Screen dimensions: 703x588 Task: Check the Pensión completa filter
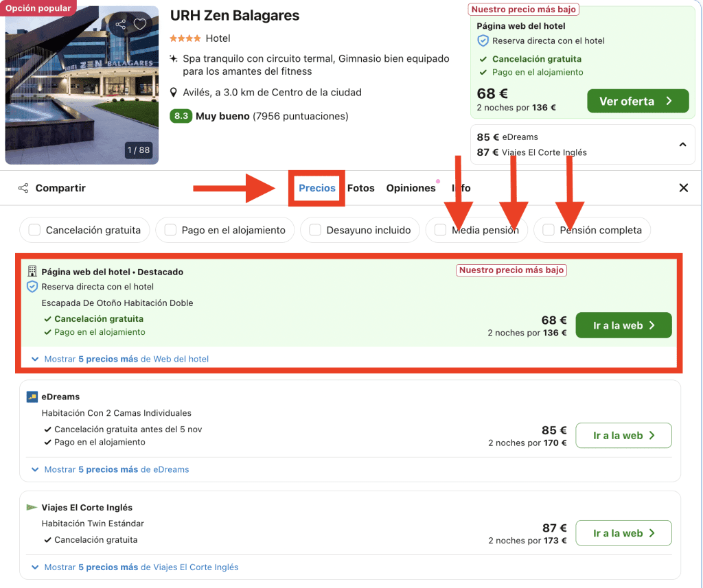549,231
